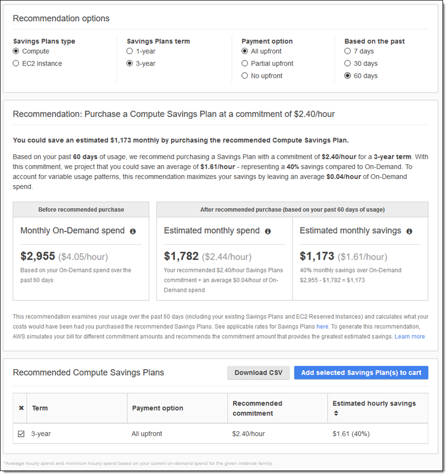Base recommendation on past 7 days
The width and height of the screenshot is (448, 476).
347,51
